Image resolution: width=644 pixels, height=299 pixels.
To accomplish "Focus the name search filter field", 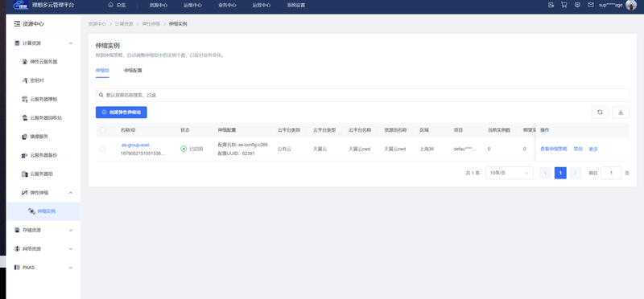I will tap(362, 95).
